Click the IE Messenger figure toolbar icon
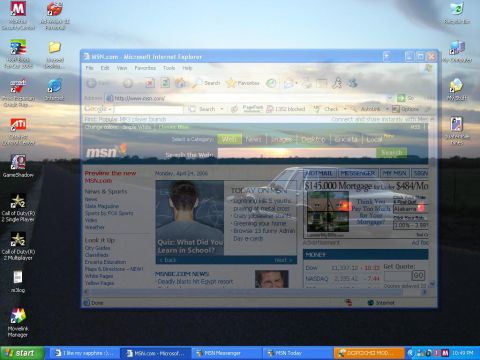This screenshot has height=360, width=480. coord(337,83)
